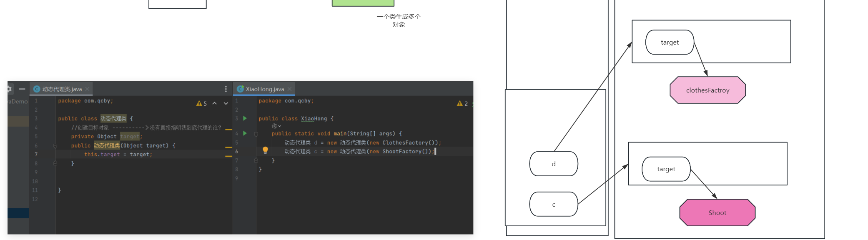Go to next highlighted error arrow

point(226,103)
